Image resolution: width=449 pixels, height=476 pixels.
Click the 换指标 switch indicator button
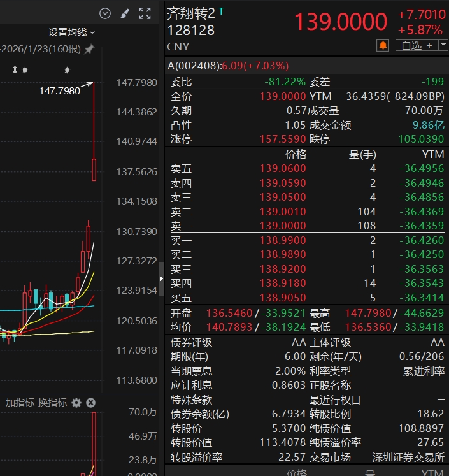click(52, 403)
